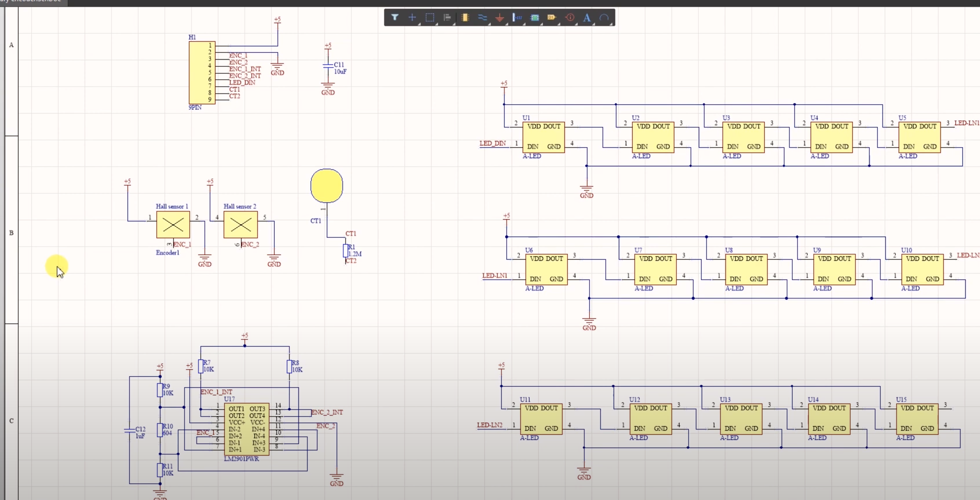Choose the place part component icon

[x=465, y=17]
